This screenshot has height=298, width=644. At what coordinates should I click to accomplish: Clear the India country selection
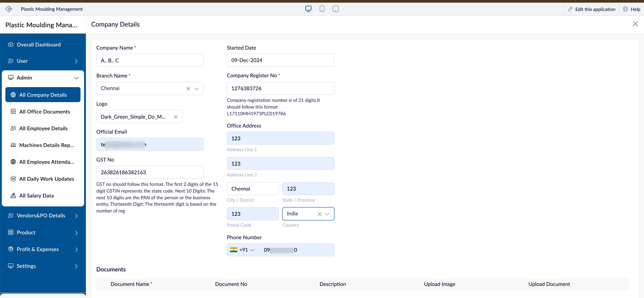coord(319,214)
